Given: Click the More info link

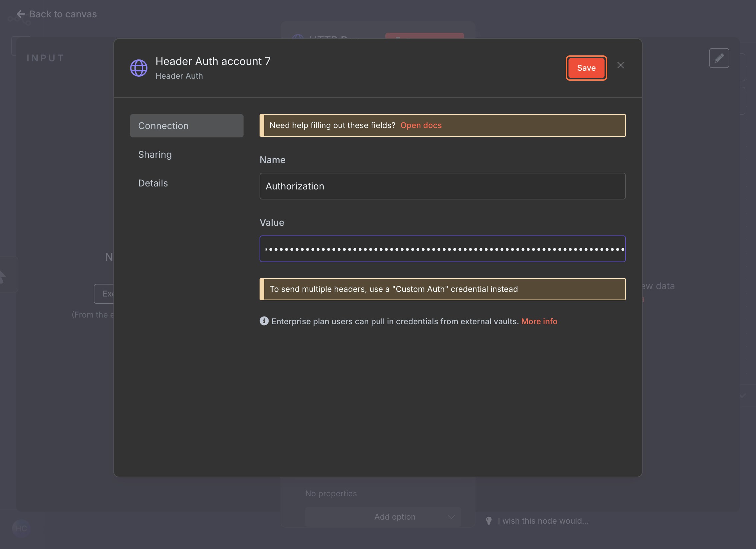Looking at the screenshot, I should pos(539,321).
